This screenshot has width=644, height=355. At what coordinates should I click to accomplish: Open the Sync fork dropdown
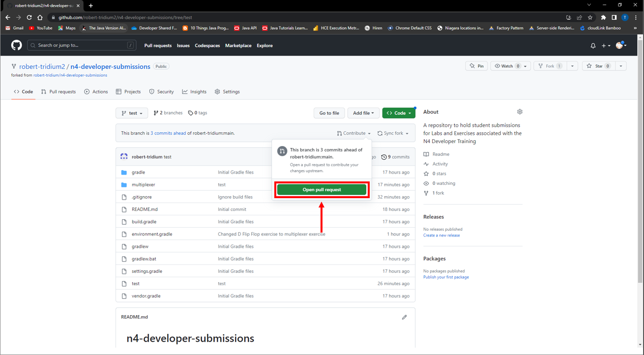[x=393, y=133]
